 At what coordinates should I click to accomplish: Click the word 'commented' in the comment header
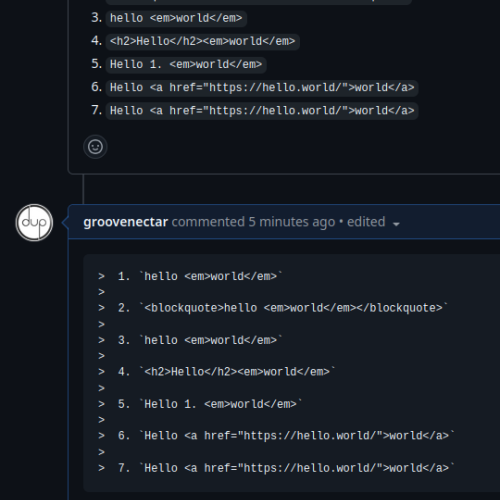click(x=208, y=222)
